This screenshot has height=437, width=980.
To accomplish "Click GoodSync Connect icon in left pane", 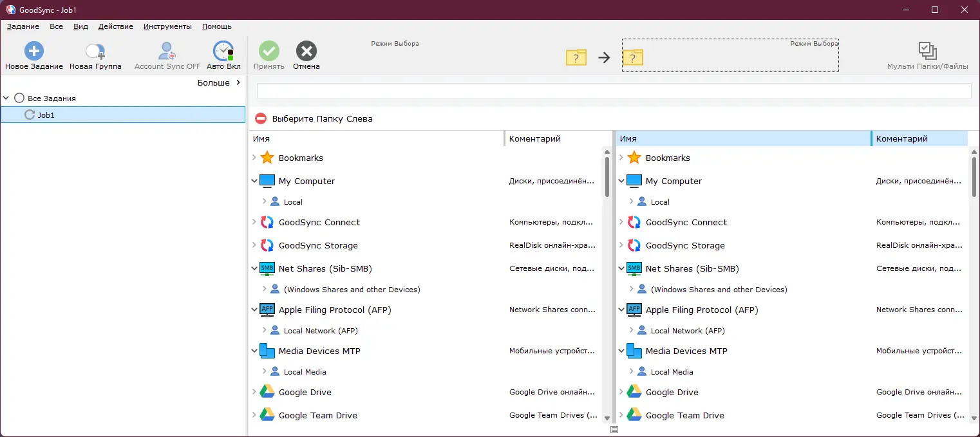I will (x=267, y=222).
